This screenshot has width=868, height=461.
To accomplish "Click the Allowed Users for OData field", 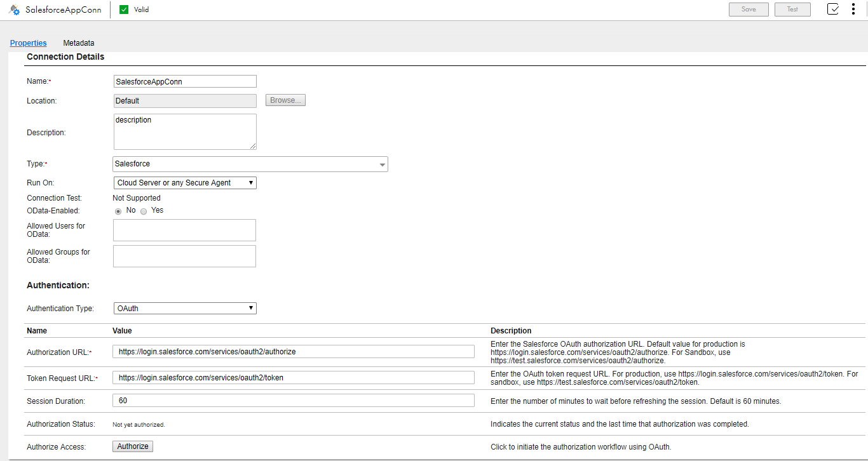I will (184, 230).
